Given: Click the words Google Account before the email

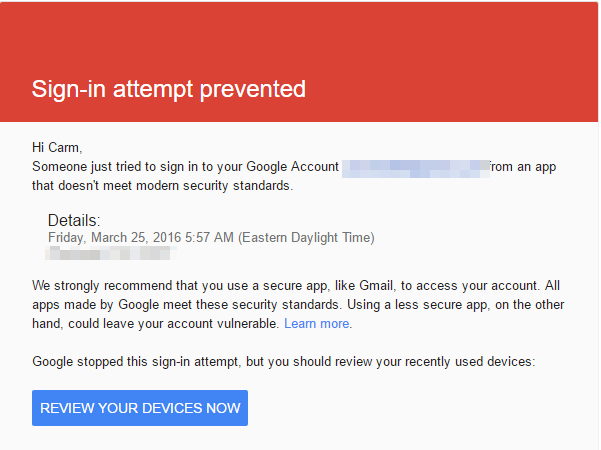Looking at the screenshot, I should (x=292, y=167).
